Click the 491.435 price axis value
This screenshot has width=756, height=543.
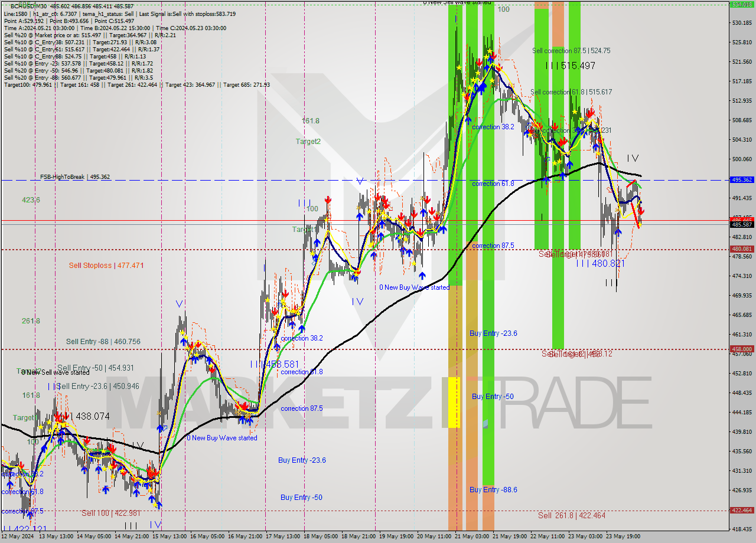[742, 198]
